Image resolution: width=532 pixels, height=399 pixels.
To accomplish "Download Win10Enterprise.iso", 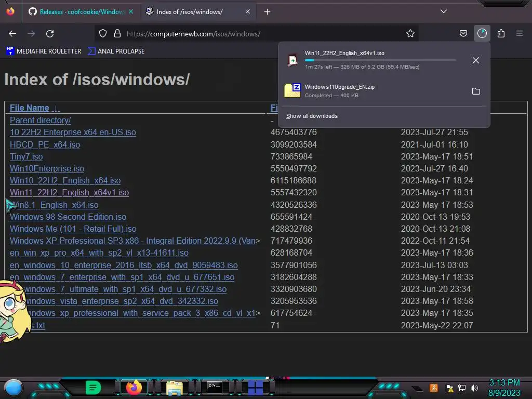I will coord(47,169).
